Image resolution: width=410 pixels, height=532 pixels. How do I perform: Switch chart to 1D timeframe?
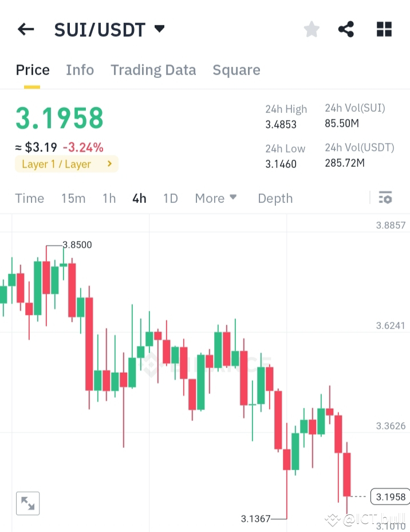170,198
